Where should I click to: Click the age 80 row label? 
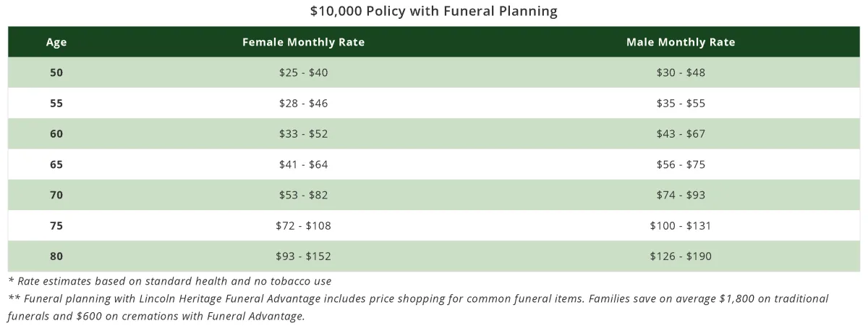[56, 256]
